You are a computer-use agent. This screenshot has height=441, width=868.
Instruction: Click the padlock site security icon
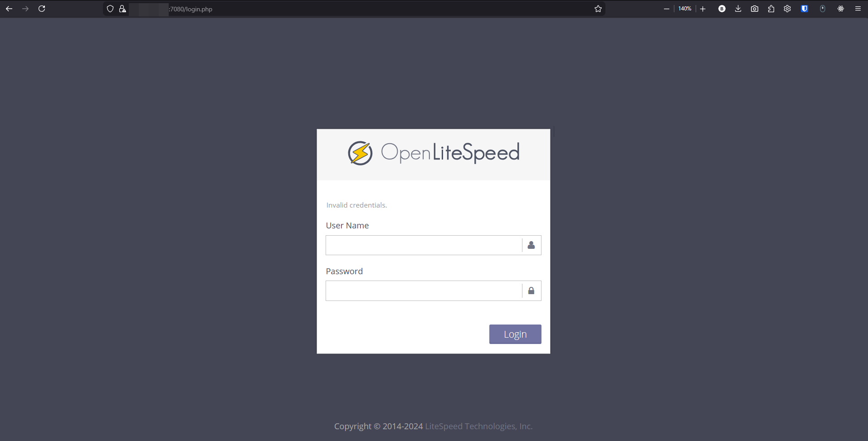pos(122,9)
